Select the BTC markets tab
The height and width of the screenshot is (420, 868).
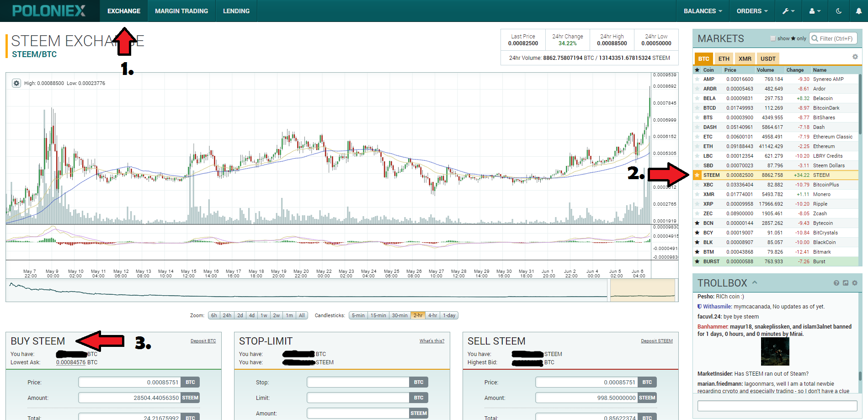[703, 58]
